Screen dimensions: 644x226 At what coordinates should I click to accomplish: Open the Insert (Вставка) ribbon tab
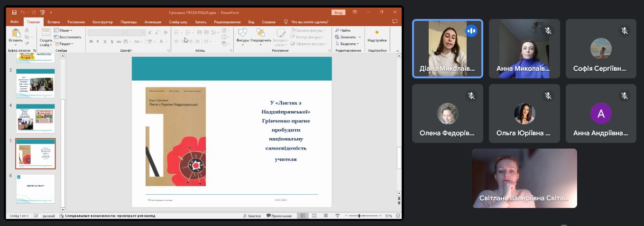pyautogui.click(x=54, y=22)
